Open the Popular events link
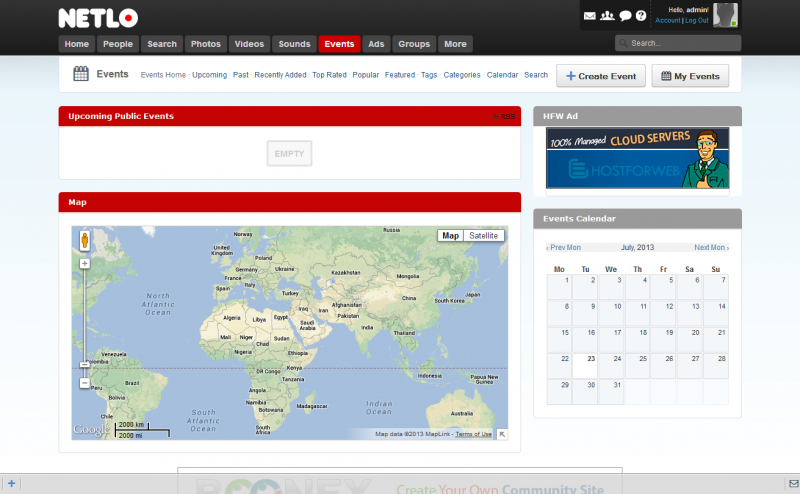 (365, 75)
